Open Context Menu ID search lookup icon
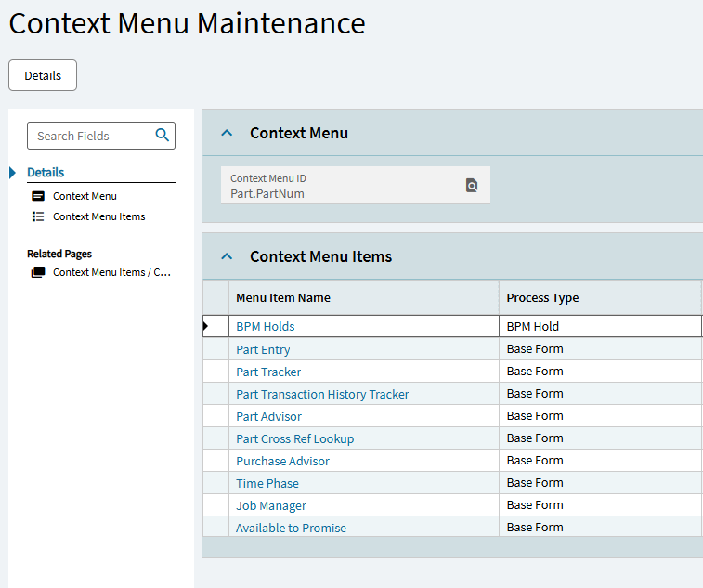The height and width of the screenshot is (588, 703). tap(472, 185)
